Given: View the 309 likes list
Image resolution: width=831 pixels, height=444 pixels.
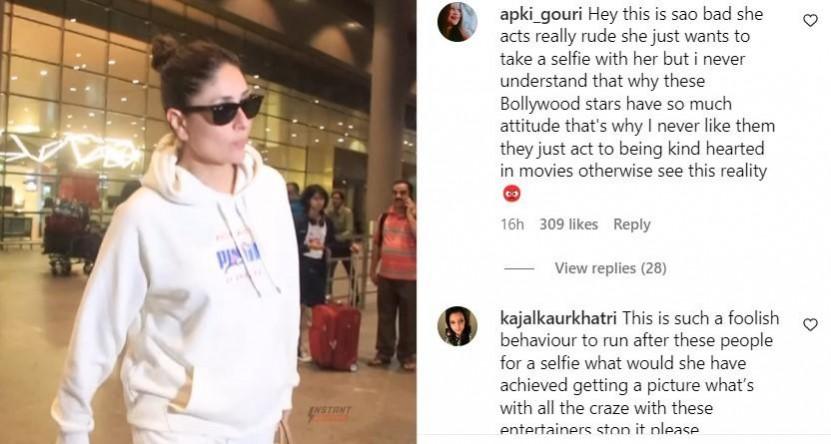Looking at the screenshot, I should pos(569,224).
